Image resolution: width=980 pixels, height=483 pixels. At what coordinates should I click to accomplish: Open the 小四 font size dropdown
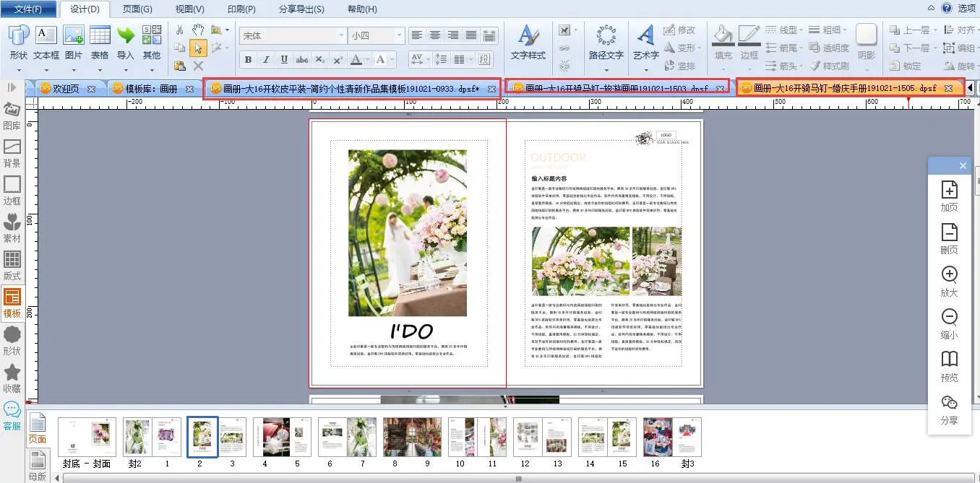399,35
